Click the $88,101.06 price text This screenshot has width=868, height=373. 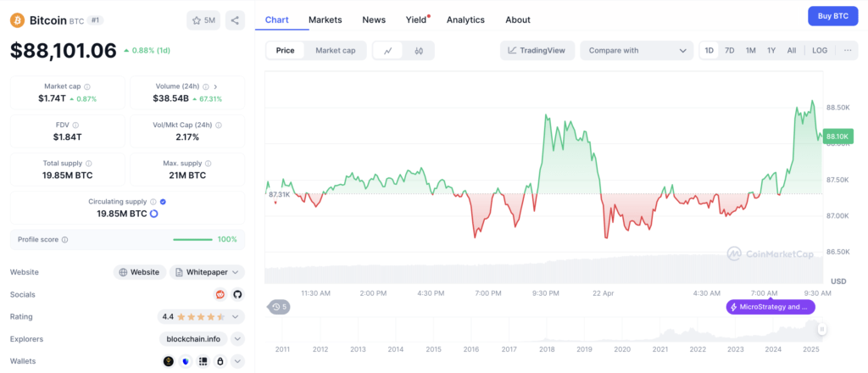click(64, 50)
